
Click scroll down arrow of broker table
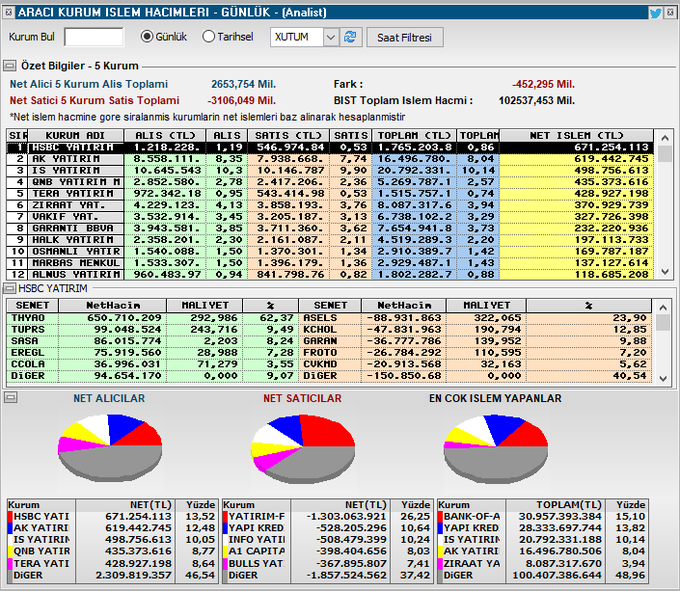665,272
